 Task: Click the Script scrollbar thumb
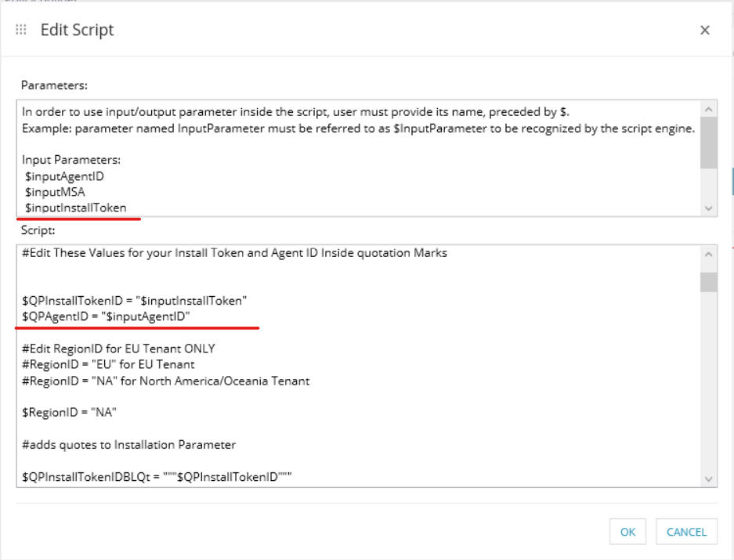(x=708, y=282)
